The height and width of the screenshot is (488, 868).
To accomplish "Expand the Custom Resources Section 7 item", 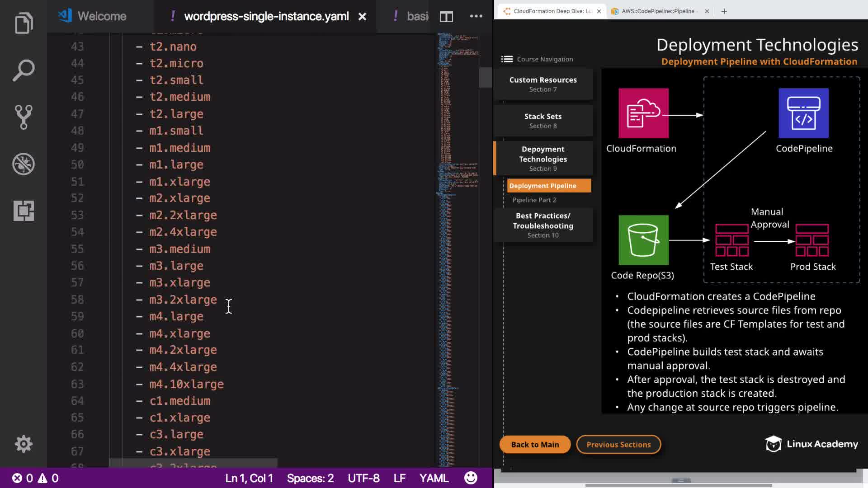I will (x=543, y=84).
